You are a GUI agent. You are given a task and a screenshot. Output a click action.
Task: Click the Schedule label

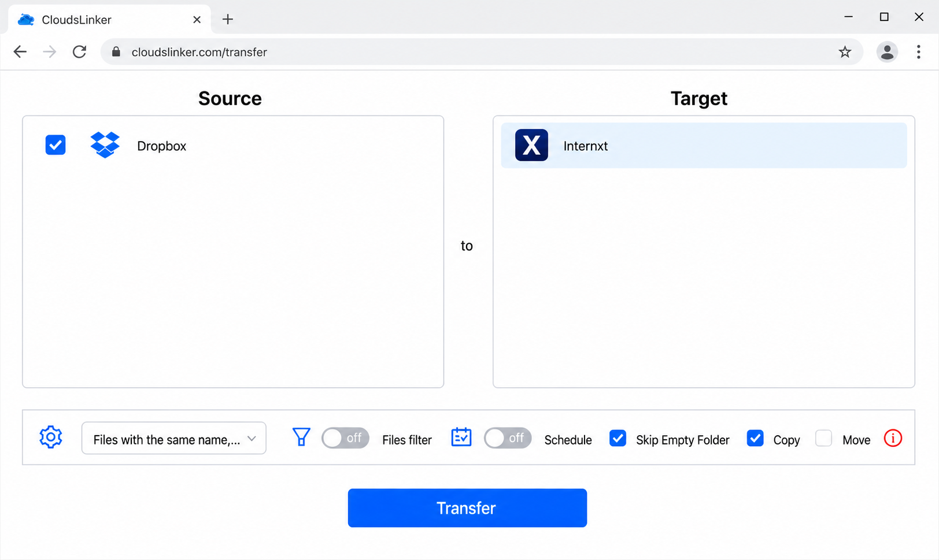(568, 440)
